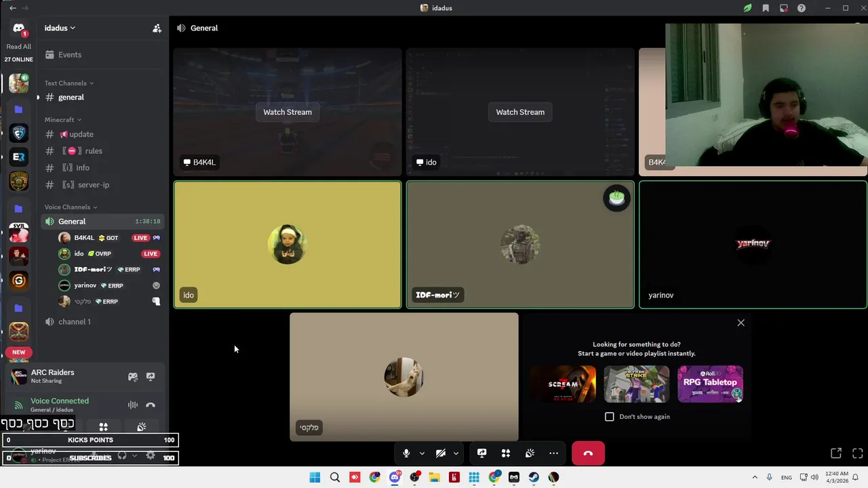Image resolution: width=868 pixels, height=488 pixels.
Task: Disconnect via phone icon in Voice Connected panel
Action: tap(151, 405)
